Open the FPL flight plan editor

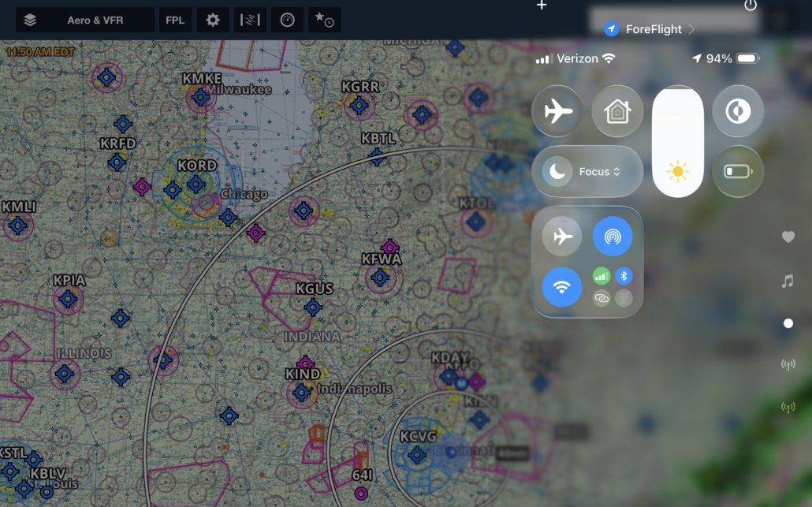(x=175, y=21)
